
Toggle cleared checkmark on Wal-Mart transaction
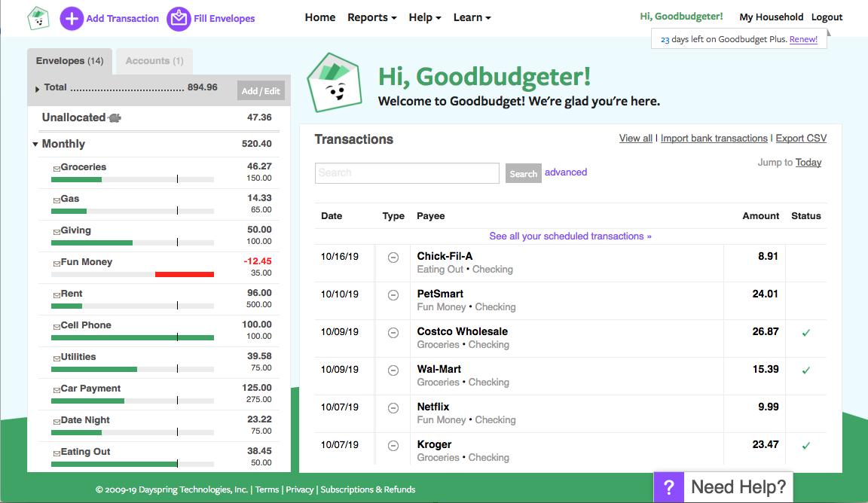806,370
